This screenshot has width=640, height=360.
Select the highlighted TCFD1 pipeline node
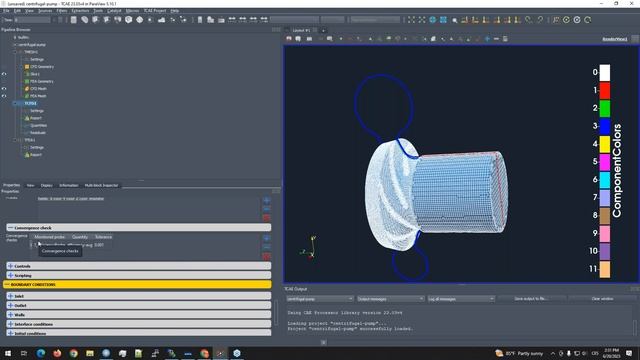(x=31, y=104)
